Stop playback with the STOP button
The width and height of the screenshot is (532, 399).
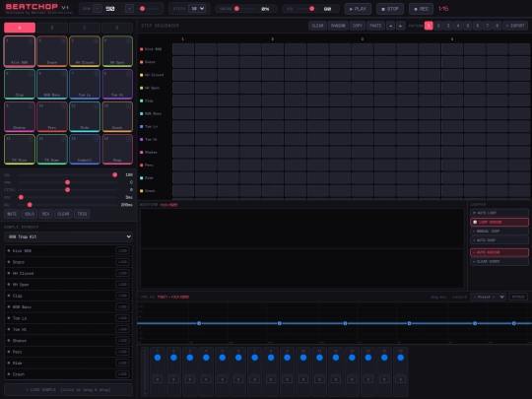(390, 9)
